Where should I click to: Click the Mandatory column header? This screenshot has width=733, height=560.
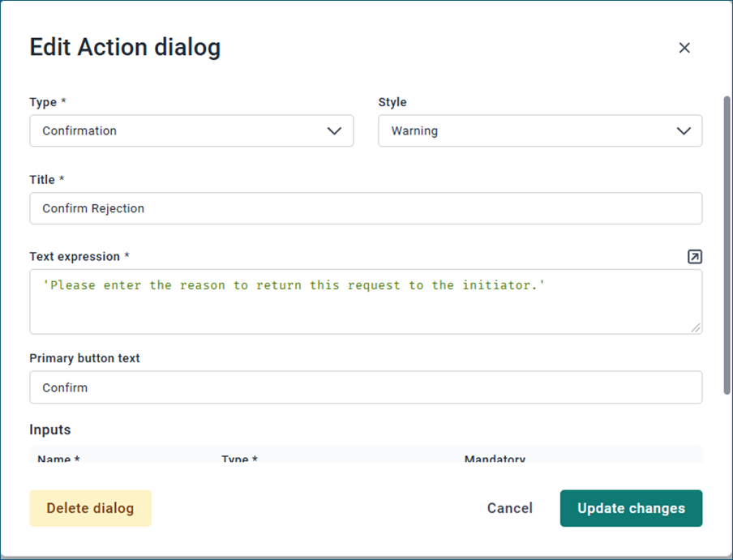tap(495, 458)
